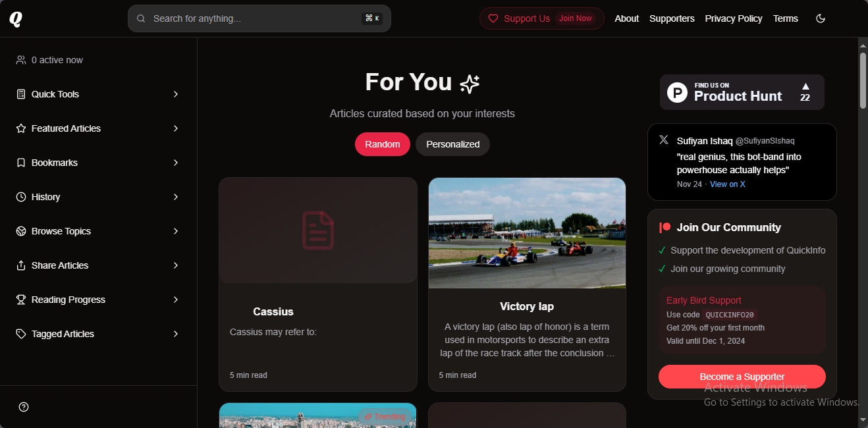Image resolution: width=868 pixels, height=428 pixels.
Task: Open the About page
Action: (x=627, y=18)
